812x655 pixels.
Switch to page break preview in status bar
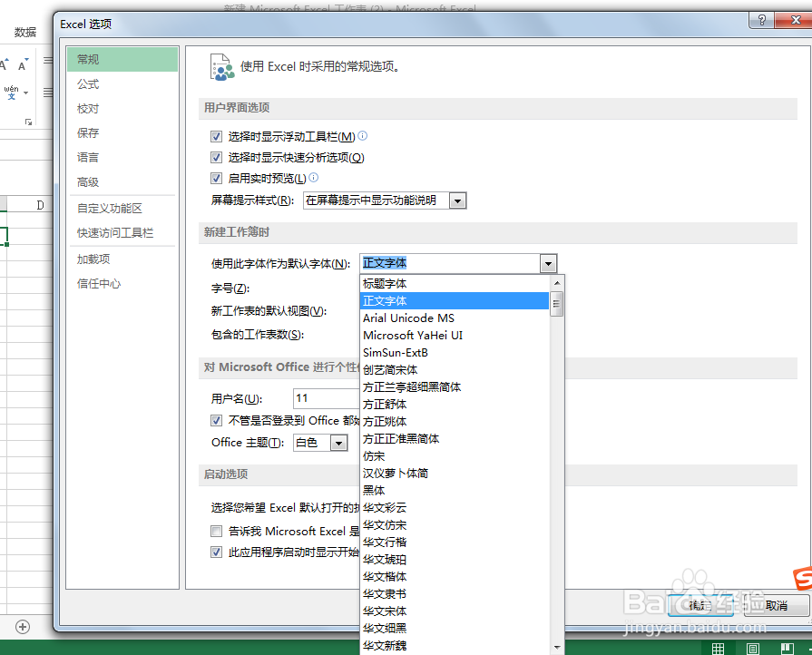(787, 649)
